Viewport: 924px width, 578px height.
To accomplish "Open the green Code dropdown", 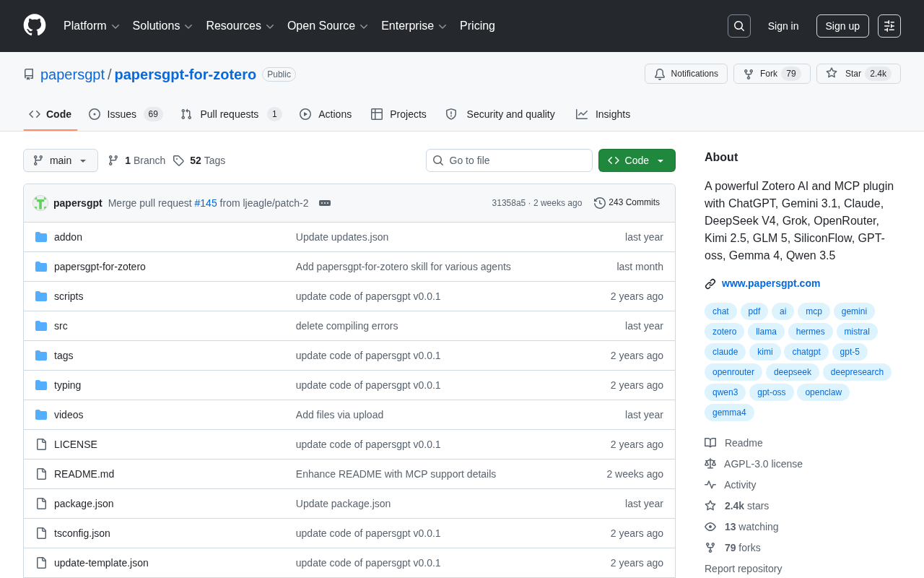I will [x=637, y=160].
